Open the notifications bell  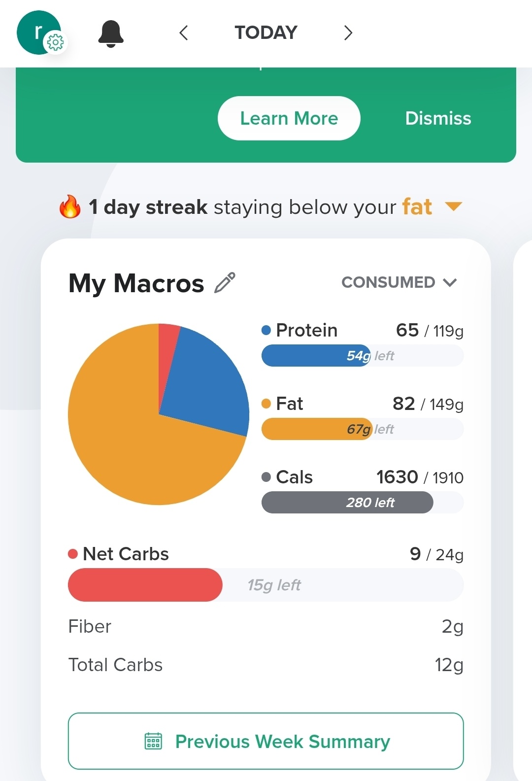[111, 34]
